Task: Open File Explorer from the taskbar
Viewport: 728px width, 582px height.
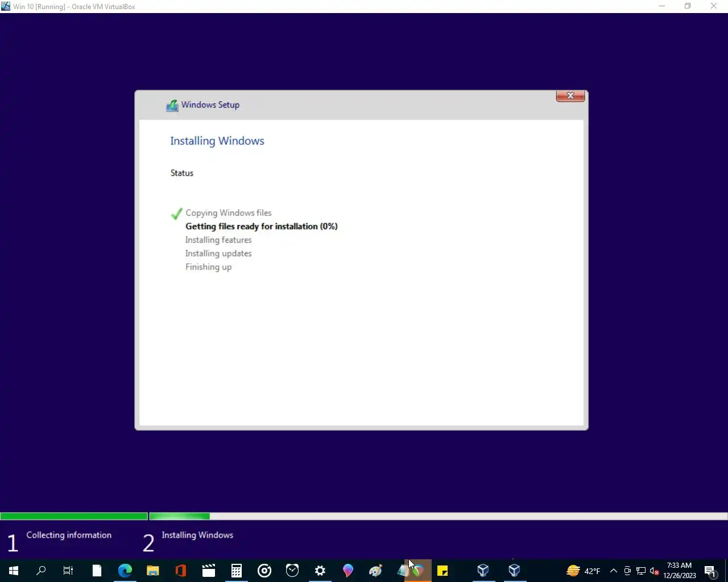Action: (x=152, y=571)
